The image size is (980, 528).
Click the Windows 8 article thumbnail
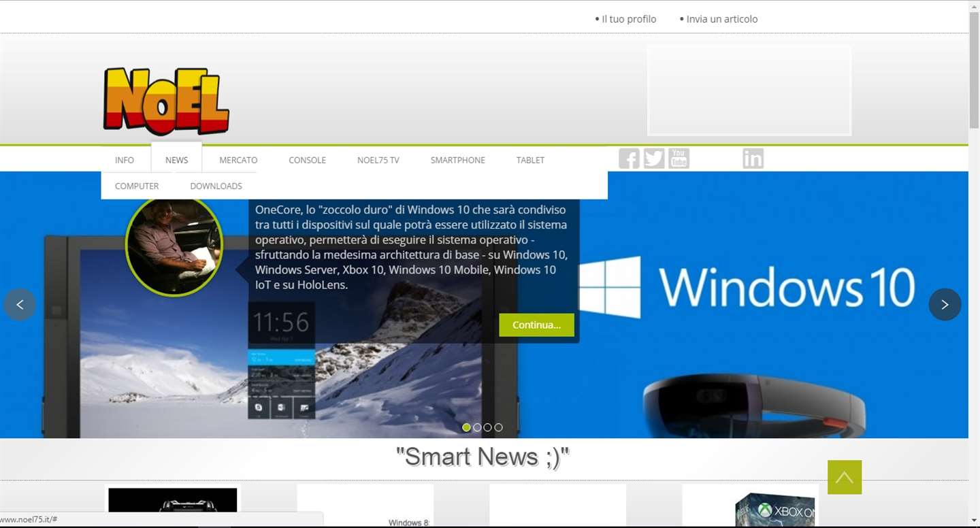pos(365,505)
